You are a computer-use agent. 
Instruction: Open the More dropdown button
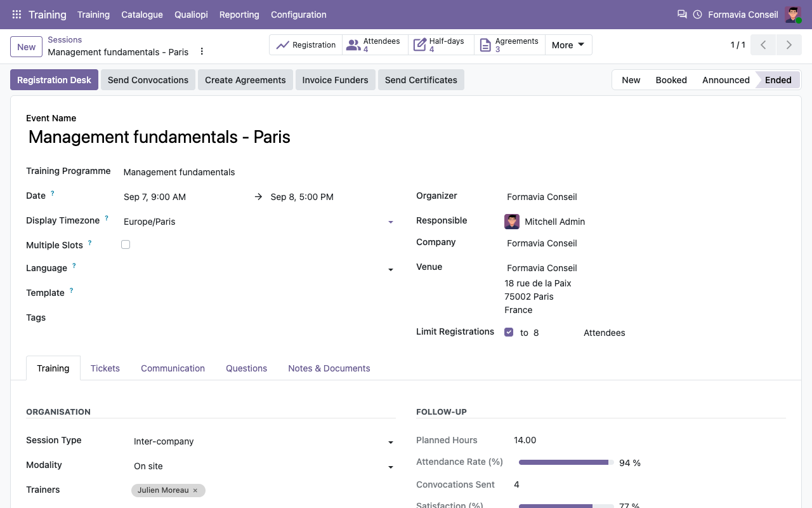(x=568, y=45)
